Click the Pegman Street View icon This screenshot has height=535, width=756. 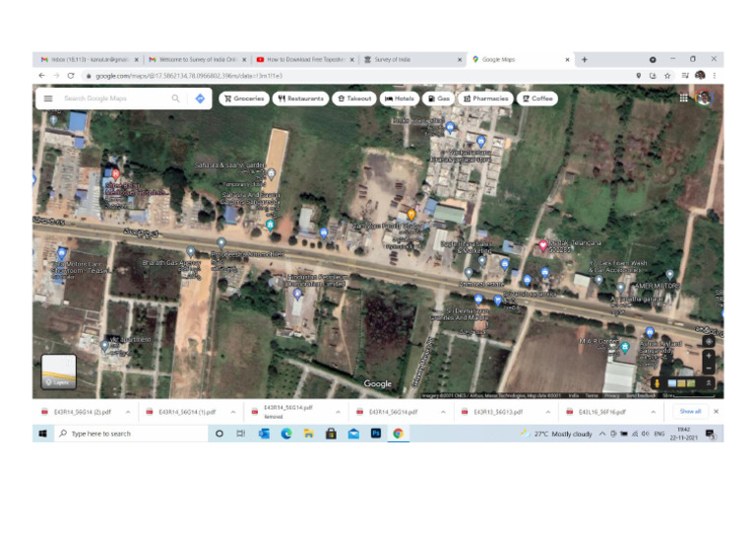657,382
